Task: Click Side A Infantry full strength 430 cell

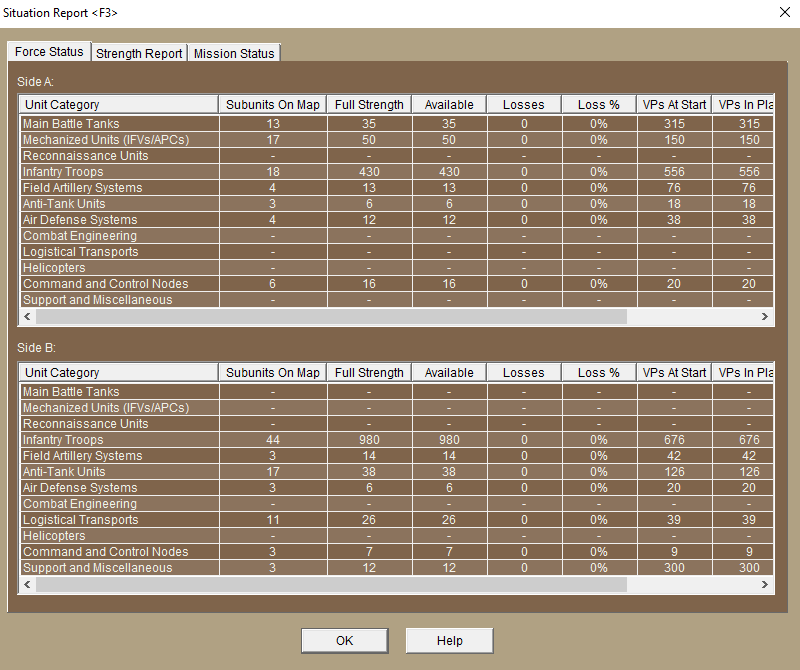Action: point(369,172)
